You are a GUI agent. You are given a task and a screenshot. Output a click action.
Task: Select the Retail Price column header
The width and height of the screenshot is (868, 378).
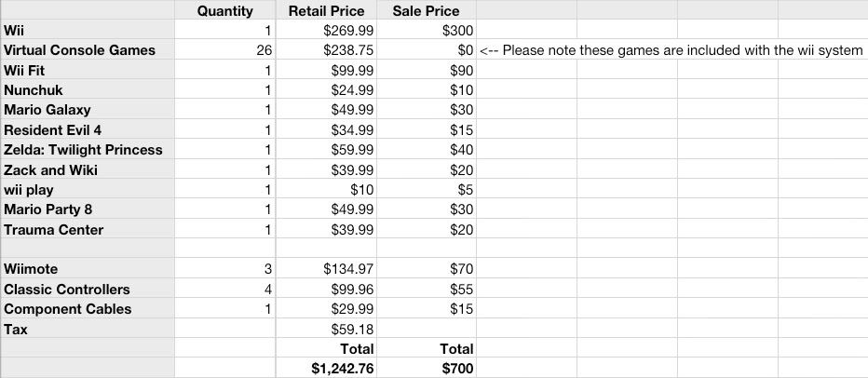click(x=326, y=10)
